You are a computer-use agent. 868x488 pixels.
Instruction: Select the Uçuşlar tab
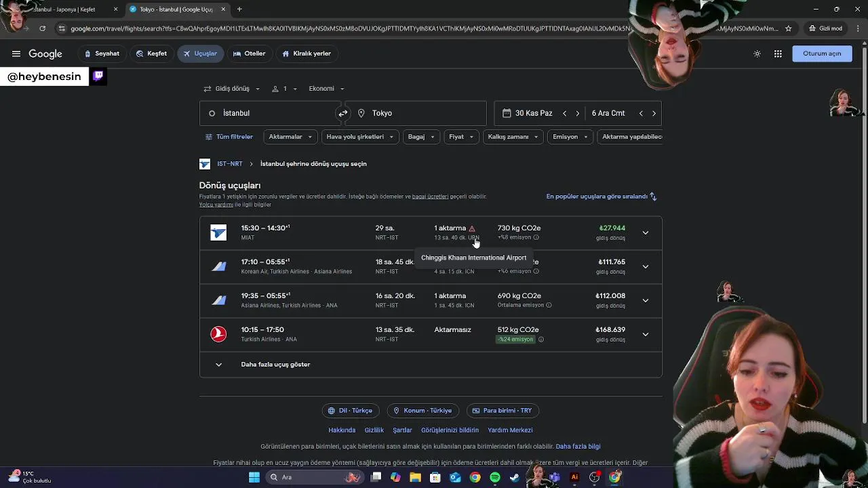click(200, 54)
